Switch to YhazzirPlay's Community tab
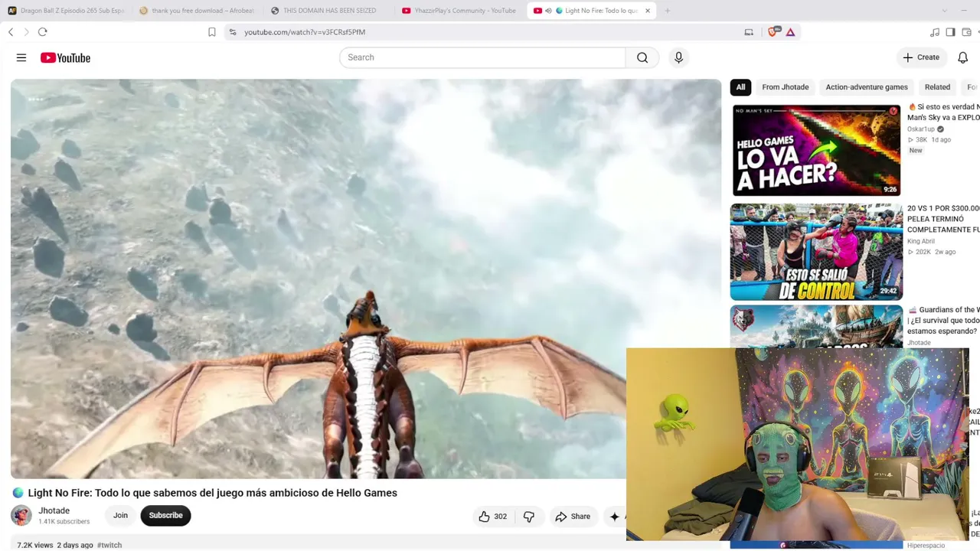Screen dimensions: 980x551 [459, 11]
